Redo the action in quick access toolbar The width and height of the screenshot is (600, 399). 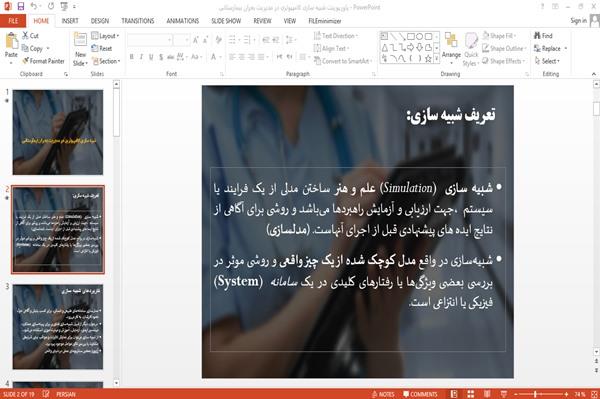(x=51, y=7)
